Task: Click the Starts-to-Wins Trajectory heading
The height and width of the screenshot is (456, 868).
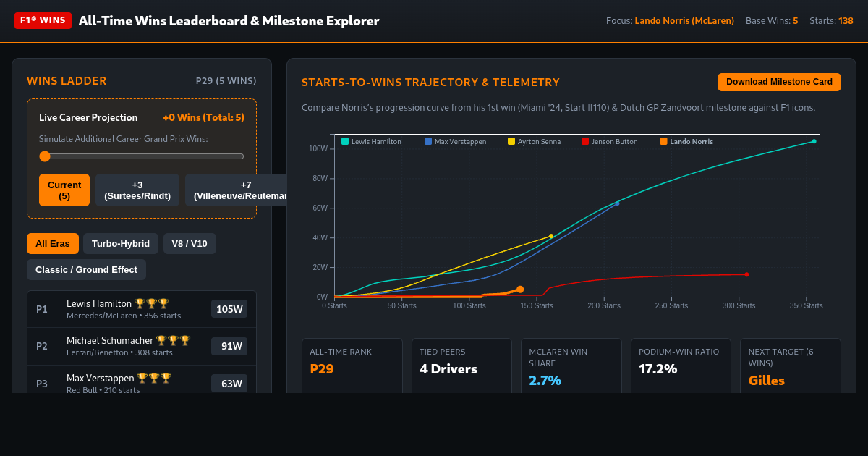Action: pyautogui.click(x=430, y=83)
